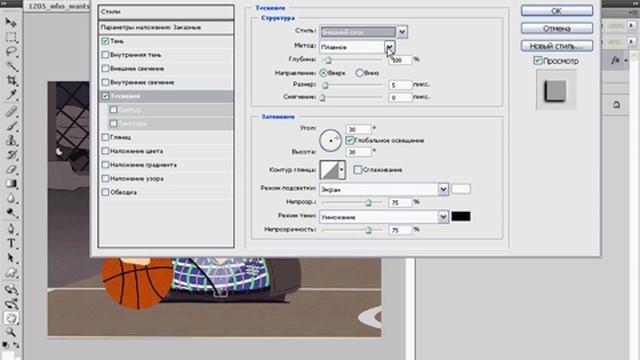Select the Наложение узора effect row
This screenshot has width=640, height=360.
(x=166, y=179)
